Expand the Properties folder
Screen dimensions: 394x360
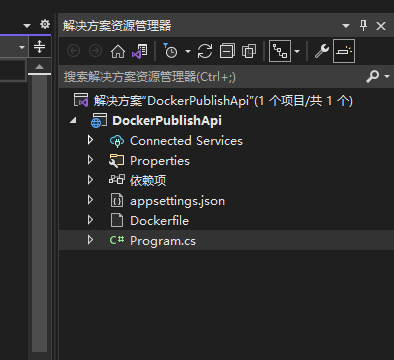tap(90, 160)
